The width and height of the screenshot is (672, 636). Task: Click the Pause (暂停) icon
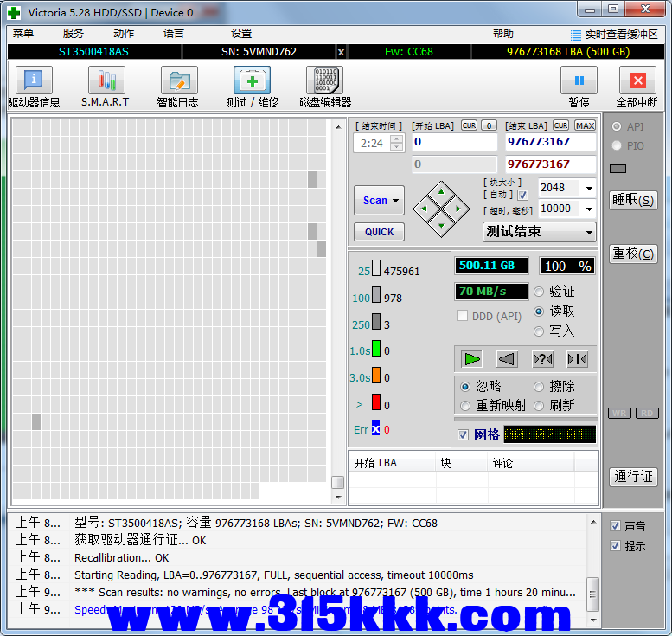coord(579,80)
